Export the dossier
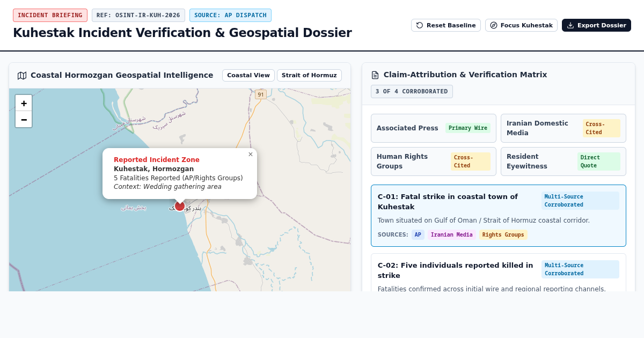 pyautogui.click(x=596, y=25)
